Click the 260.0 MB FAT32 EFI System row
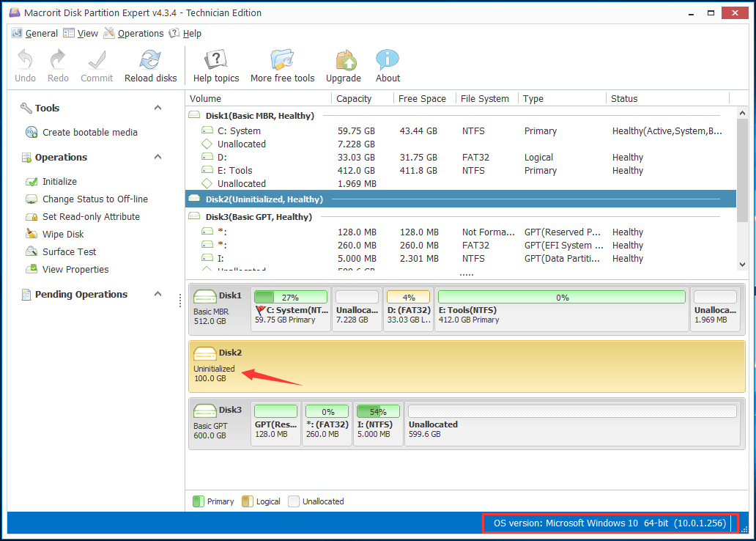 461,245
